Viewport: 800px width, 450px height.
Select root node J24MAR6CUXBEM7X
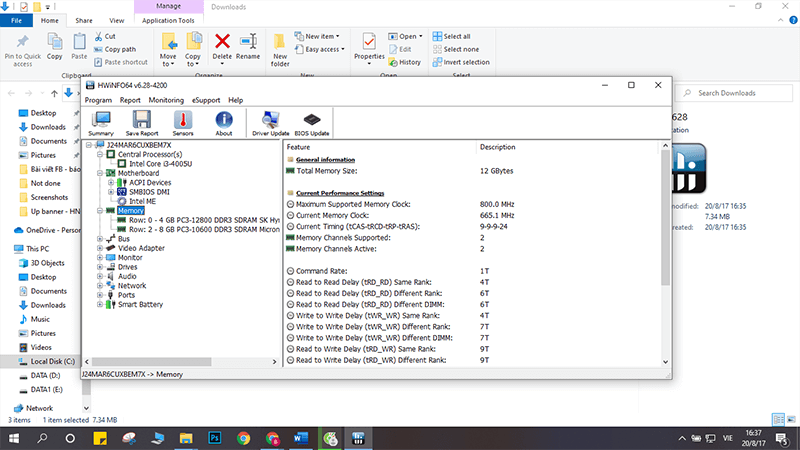pos(139,145)
